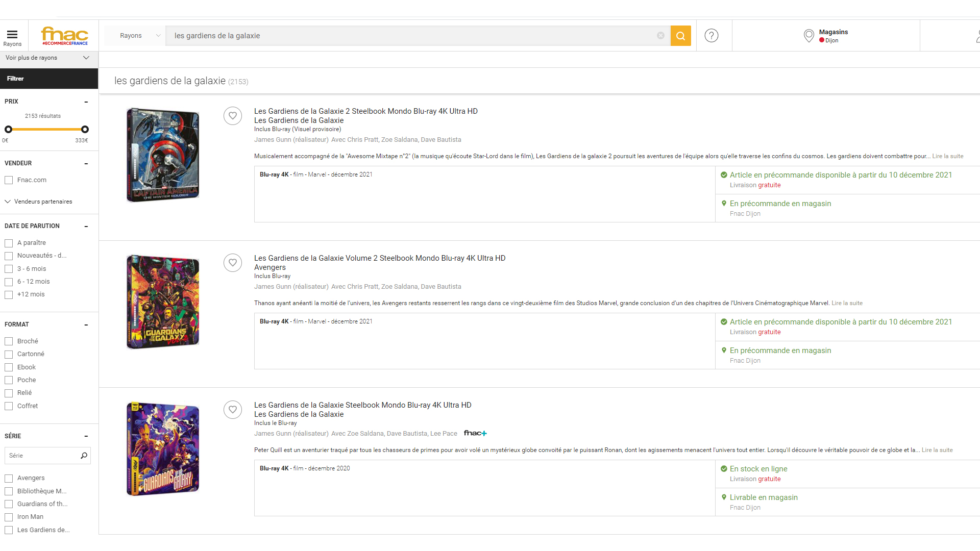Check the Fnac.com vendor checkbox
Viewport: 980px width, 551px height.
[x=9, y=180]
